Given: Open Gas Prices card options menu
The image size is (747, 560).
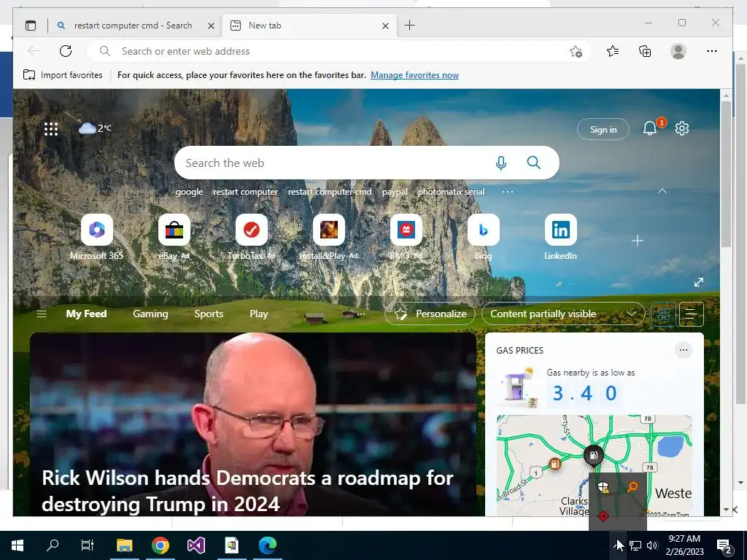Looking at the screenshot, I should (683, 350).
